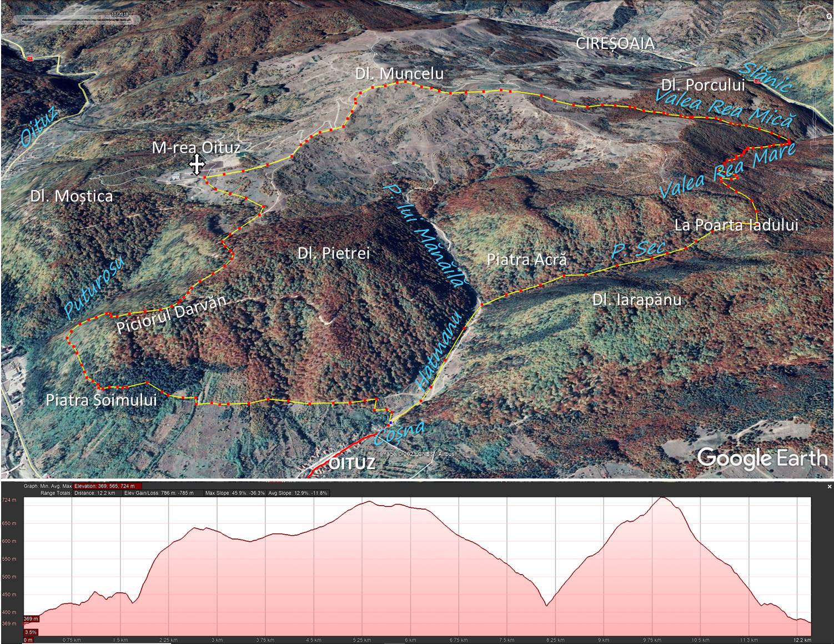
Task: Click the Max Slope statistic
Action: click(x=235, y=493)
